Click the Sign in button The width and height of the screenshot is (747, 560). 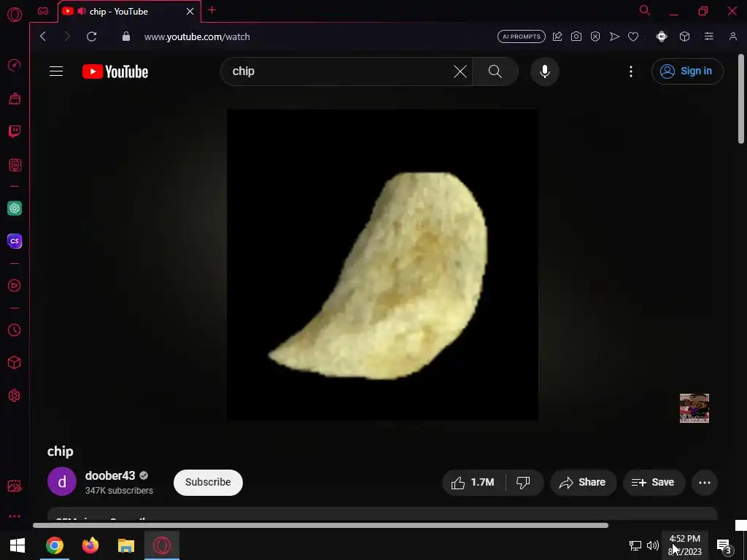[x=687, y=71]
